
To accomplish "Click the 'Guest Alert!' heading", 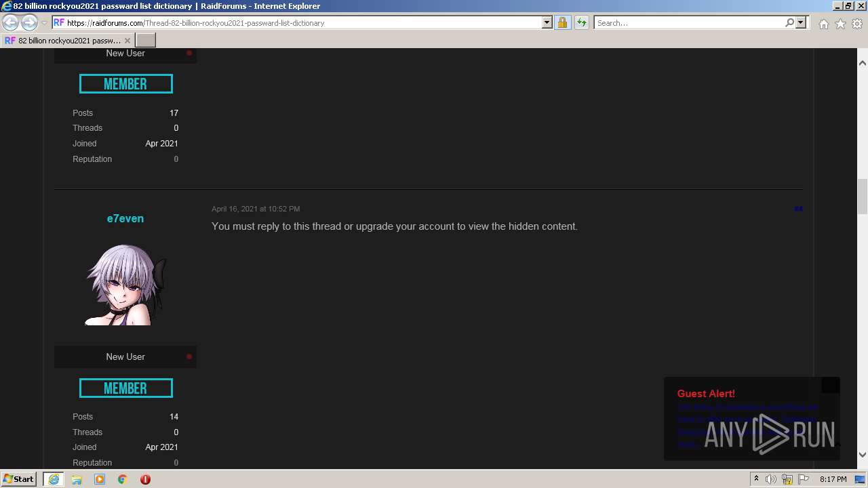I will click(706, 394).
